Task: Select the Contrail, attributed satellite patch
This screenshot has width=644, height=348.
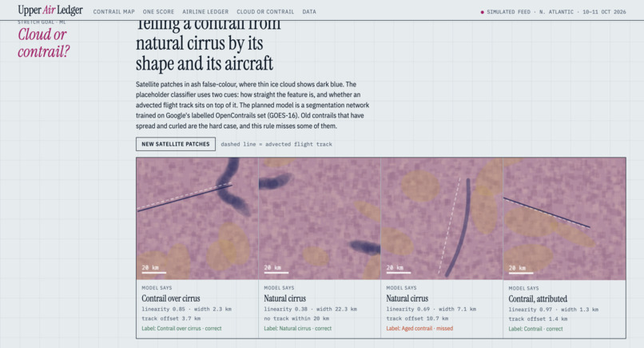Action: [x=564, y=218]
